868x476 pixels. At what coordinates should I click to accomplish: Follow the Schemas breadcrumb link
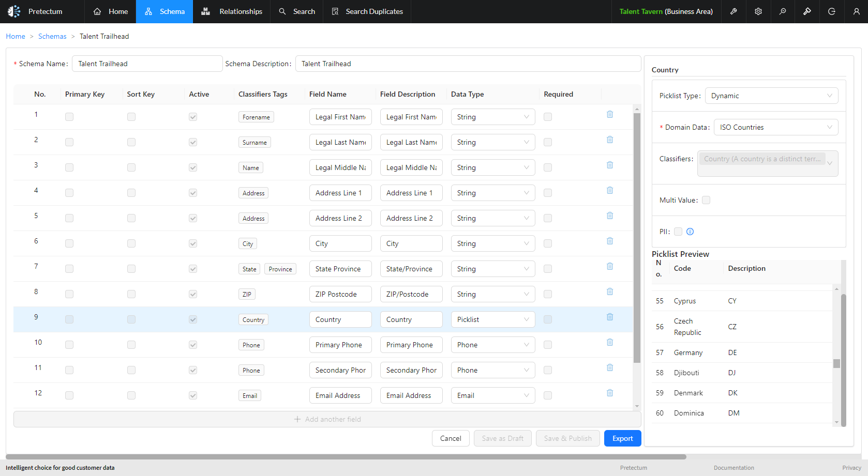pos(52,36)
